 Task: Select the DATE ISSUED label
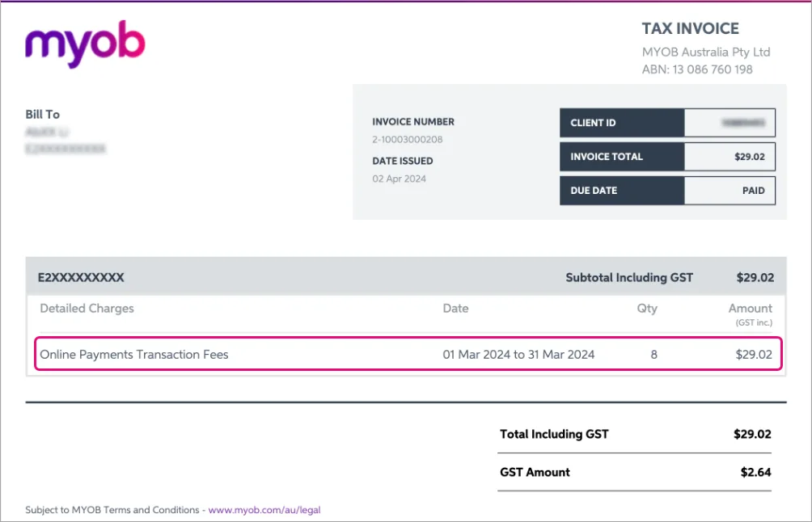pyautogui.click(x=403, y=161)
